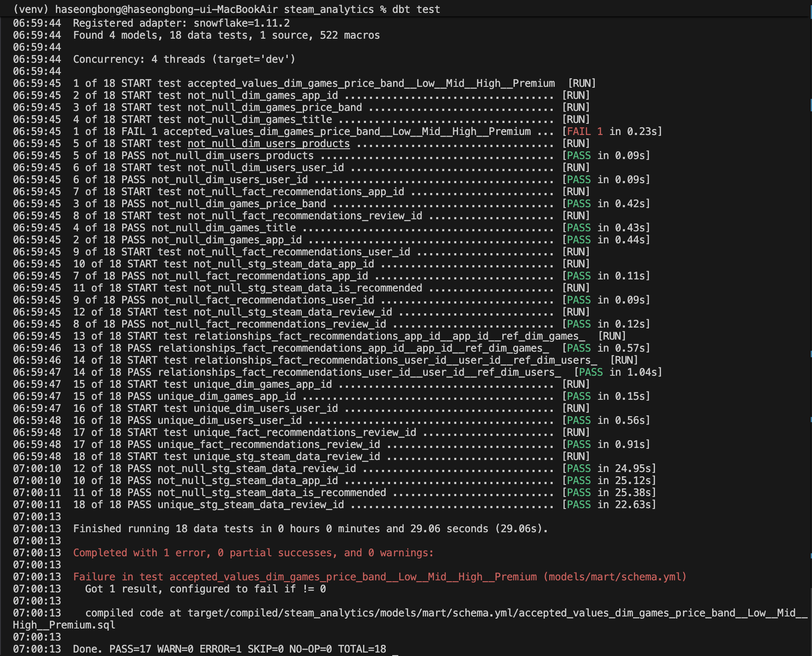Click "PASS in 0.11s" status
The width and height of the screenshot is (812, 656).
pyautogui.click(x=606, y=276)
